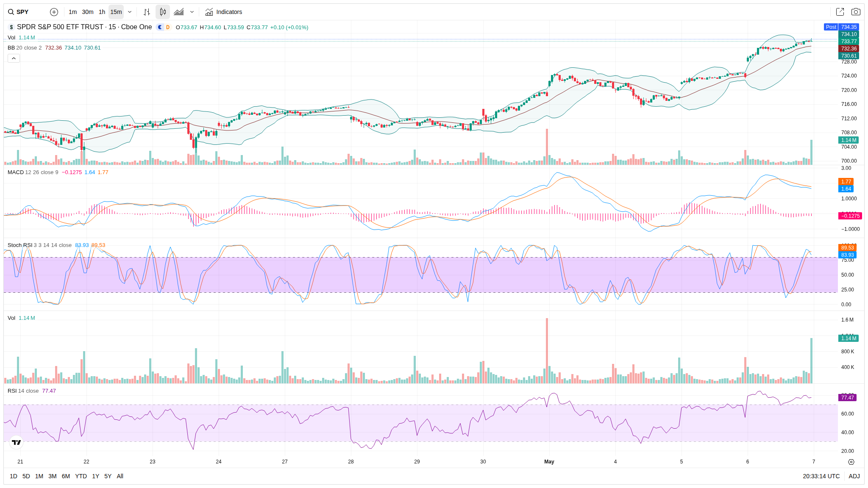868x488 pixels.
Task: Open the chart in fullscreen popup icon
Action: [x=840, y=12]
